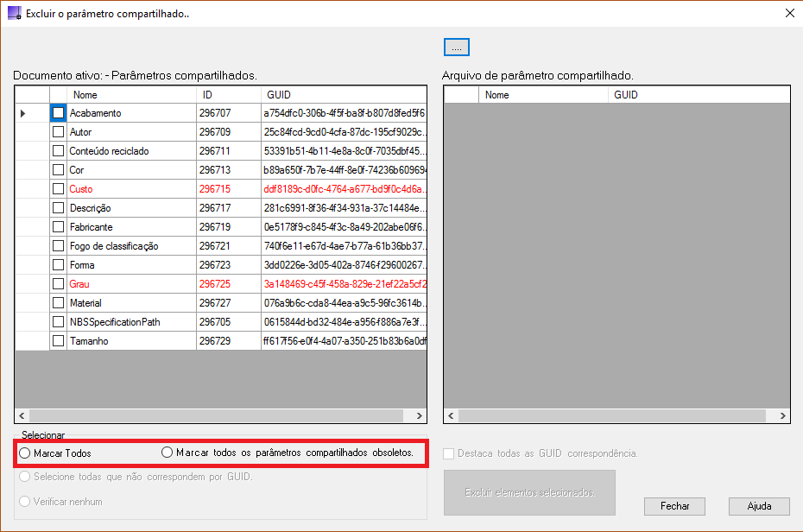Click the red Custo name cell

pos(131,188)
